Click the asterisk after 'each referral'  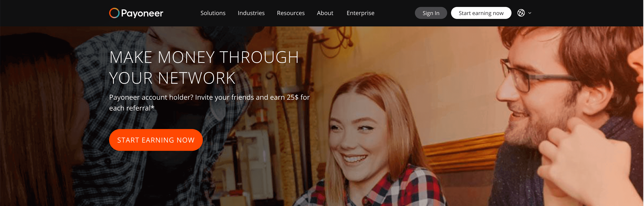[x=152, y=107]
